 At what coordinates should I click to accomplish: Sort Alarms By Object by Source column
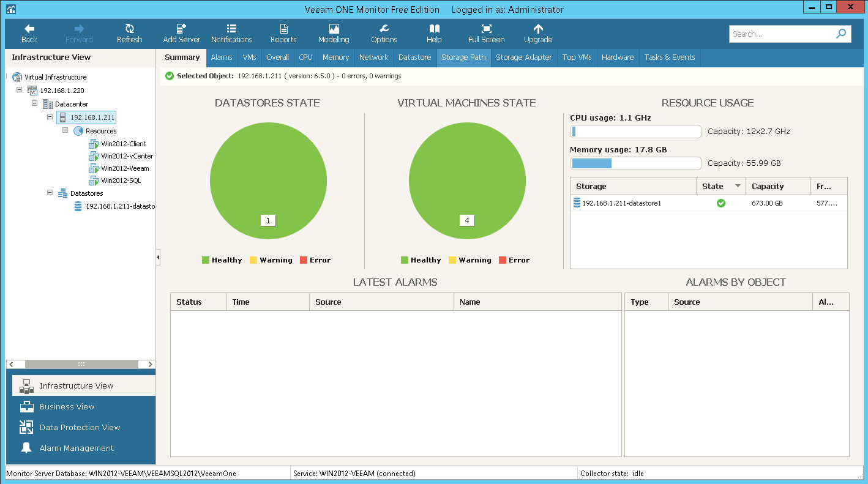[x=741, y=302]
